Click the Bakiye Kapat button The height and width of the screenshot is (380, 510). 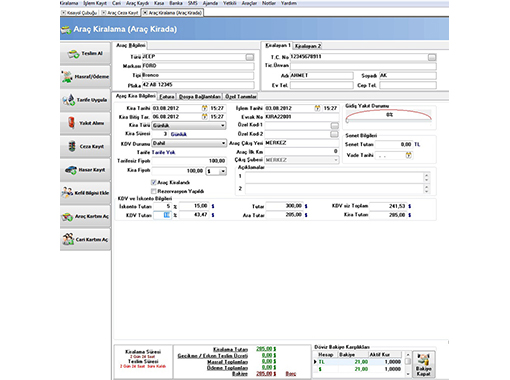point(424,364)
